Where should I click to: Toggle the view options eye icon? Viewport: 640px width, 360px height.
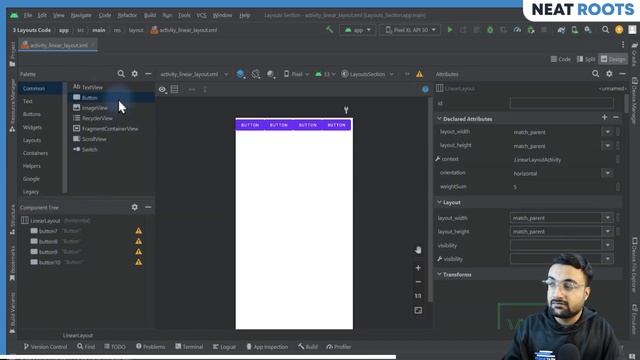point(162,89)
